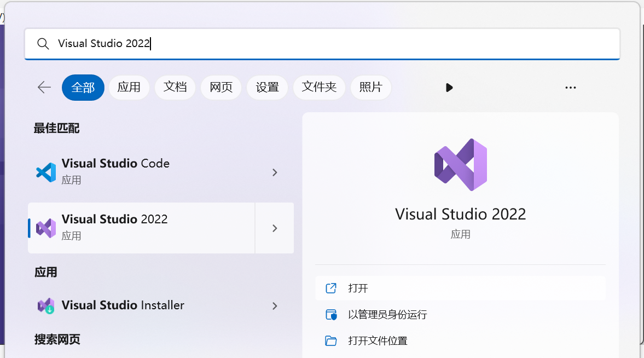Viewport: 644px width, 358px height.
Task: Click the Visual Studio Code app icon
Action: 46,172
